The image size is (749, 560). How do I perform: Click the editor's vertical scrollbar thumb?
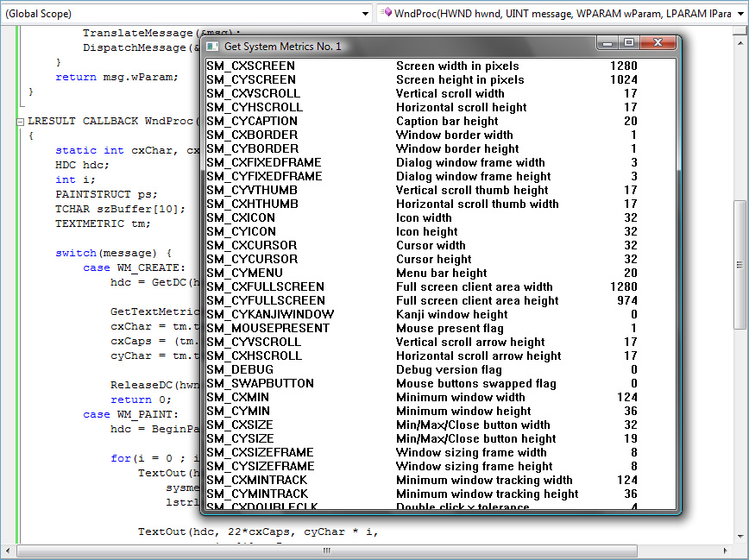tap(740, 265)
